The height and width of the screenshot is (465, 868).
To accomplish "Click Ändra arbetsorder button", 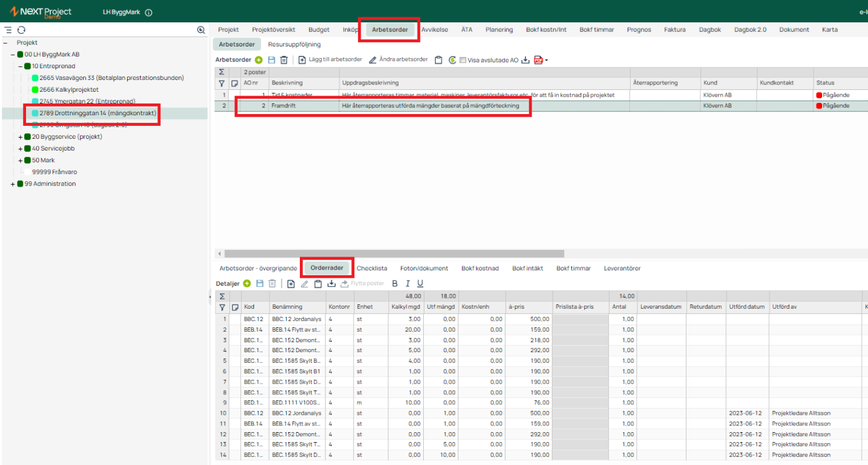I will [x=398, y=60].
